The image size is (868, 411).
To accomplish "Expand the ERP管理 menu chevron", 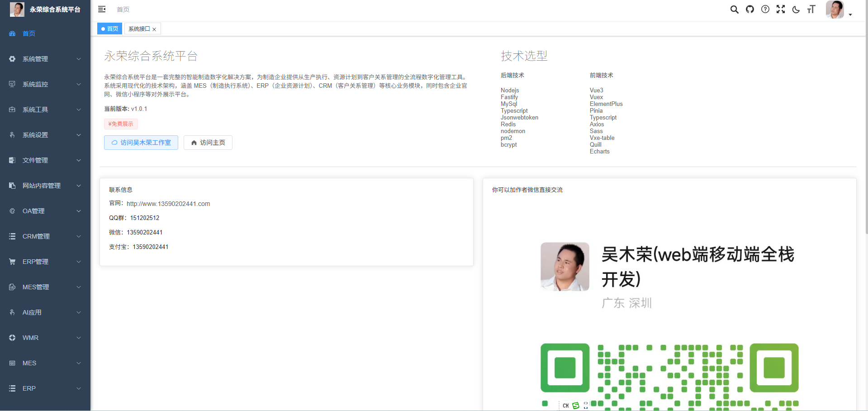I will pyautogui.click(x=79, y=262).
